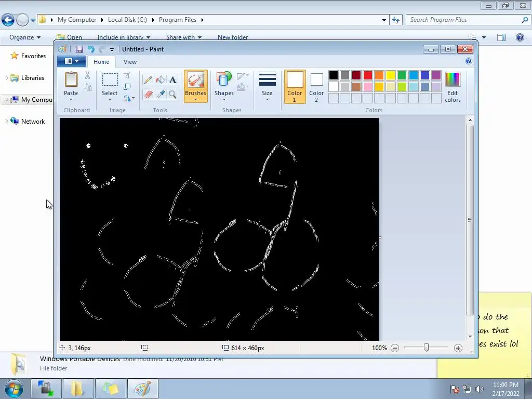Select the Fill with color bucket tool
The image size is (532, 399).
160,79
